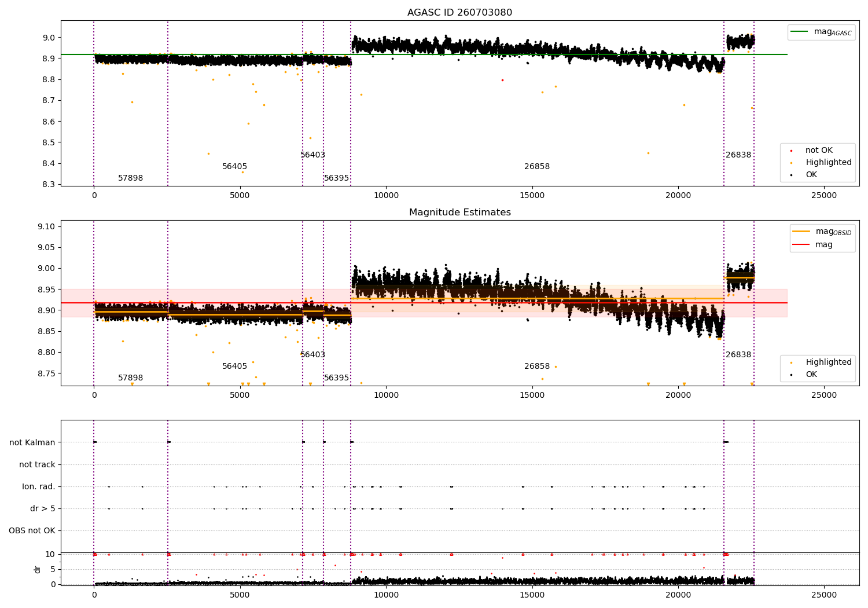This screenshot has width=868, height=608.
Task: Click obsid label 56403 in middle plot
Action: [x=312, y=355]
